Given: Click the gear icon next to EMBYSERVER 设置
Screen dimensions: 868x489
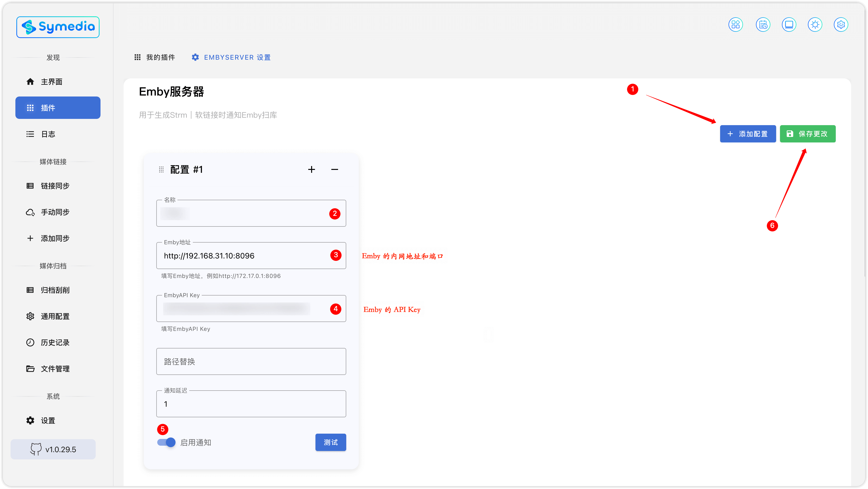Looking at the screenshot, I should [x=195, y=57].
